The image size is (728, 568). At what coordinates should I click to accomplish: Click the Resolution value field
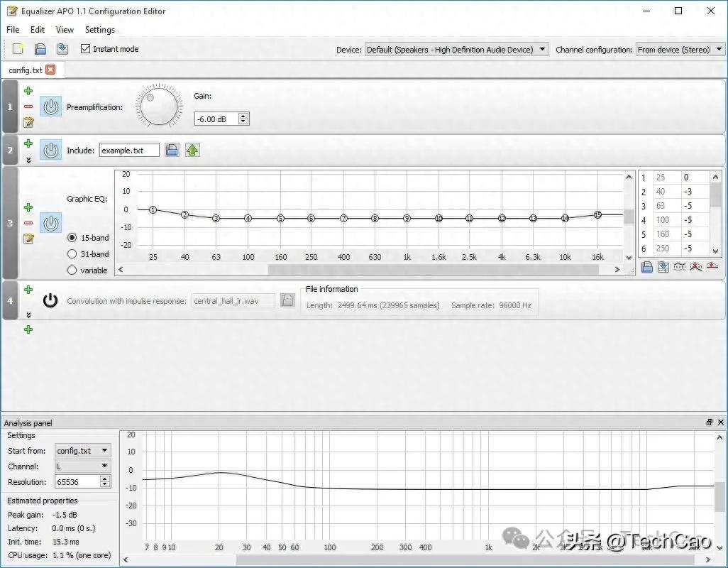coord(77,482)
